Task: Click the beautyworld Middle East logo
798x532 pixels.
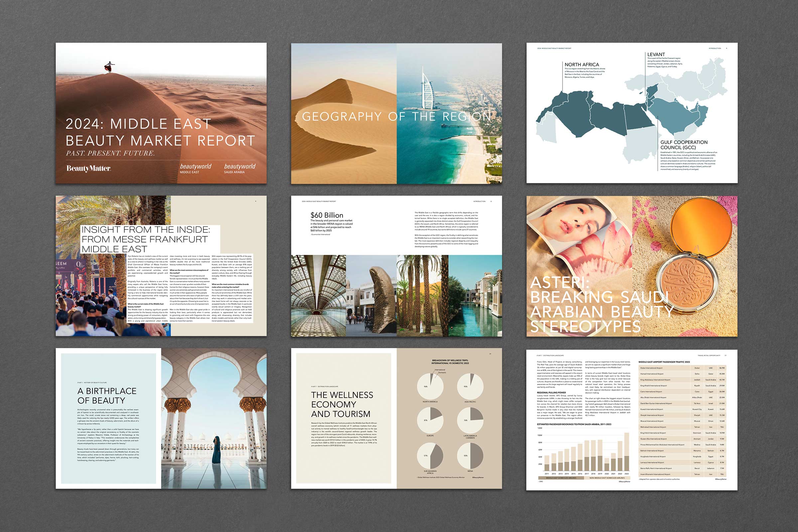Action: (195, 168)
